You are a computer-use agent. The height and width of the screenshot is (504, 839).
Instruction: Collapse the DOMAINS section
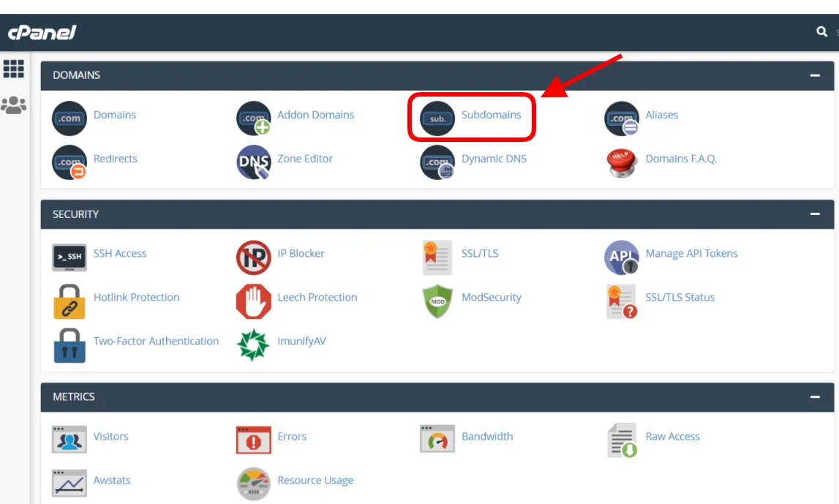coord(815,75)
